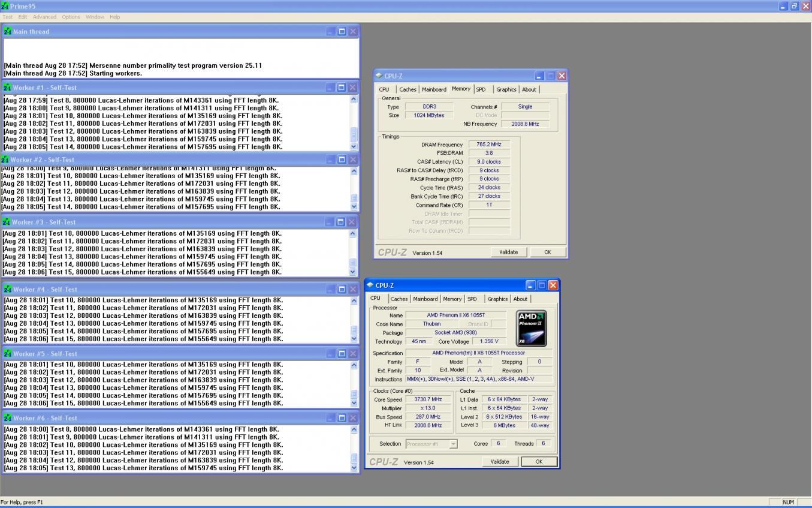The image size is (812, 508).
Task: Close the lower CPU-Z processor window
Action: click(x=553, y=285)
